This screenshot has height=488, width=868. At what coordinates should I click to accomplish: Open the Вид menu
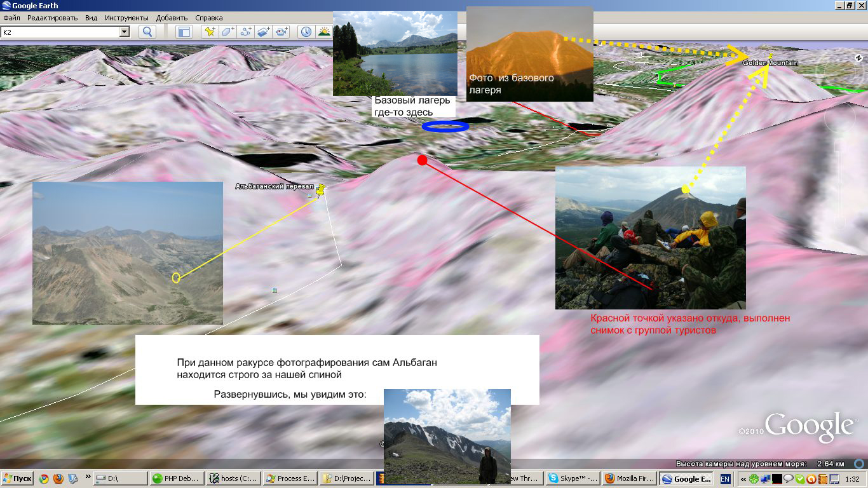pyautogui.click(x=91, y=18)
